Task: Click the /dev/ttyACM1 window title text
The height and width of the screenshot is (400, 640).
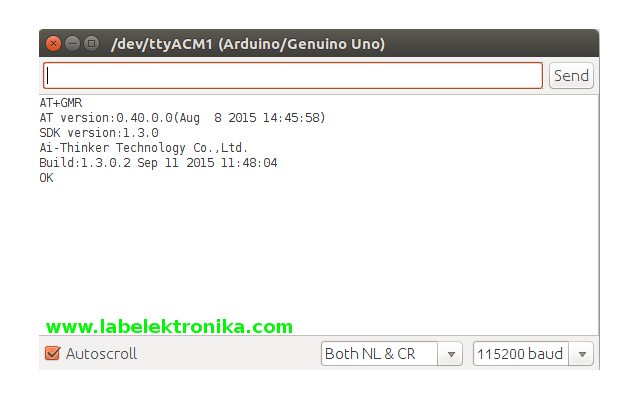Action: point(248,44)
